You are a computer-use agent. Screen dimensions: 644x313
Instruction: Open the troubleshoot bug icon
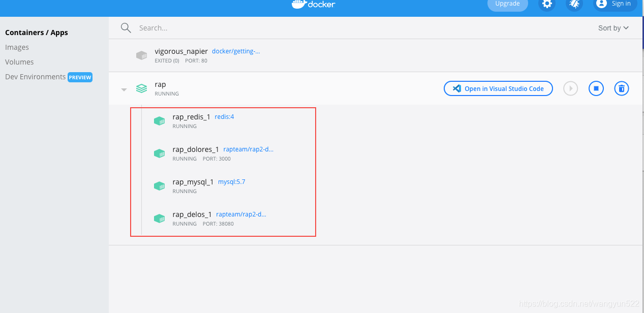(x=574, y=4)
